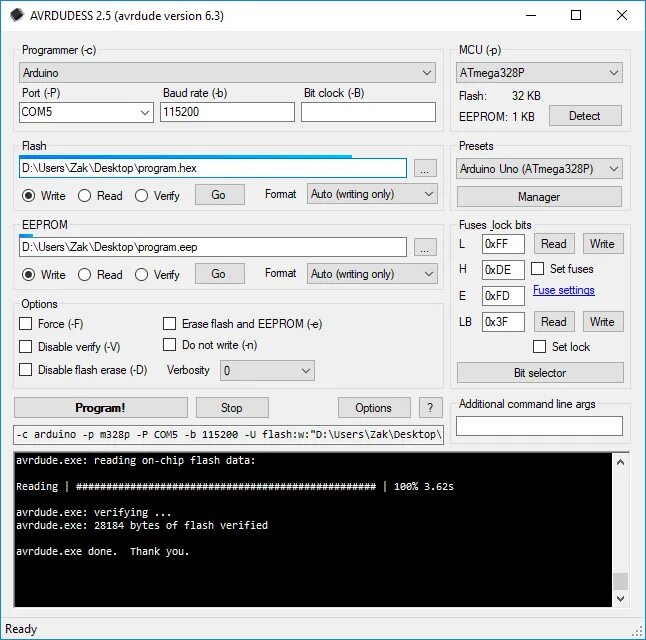The width and height of the screenshot is (646, 640).
Task: Click the Ready status bar text
Action: tap(21, 629)
